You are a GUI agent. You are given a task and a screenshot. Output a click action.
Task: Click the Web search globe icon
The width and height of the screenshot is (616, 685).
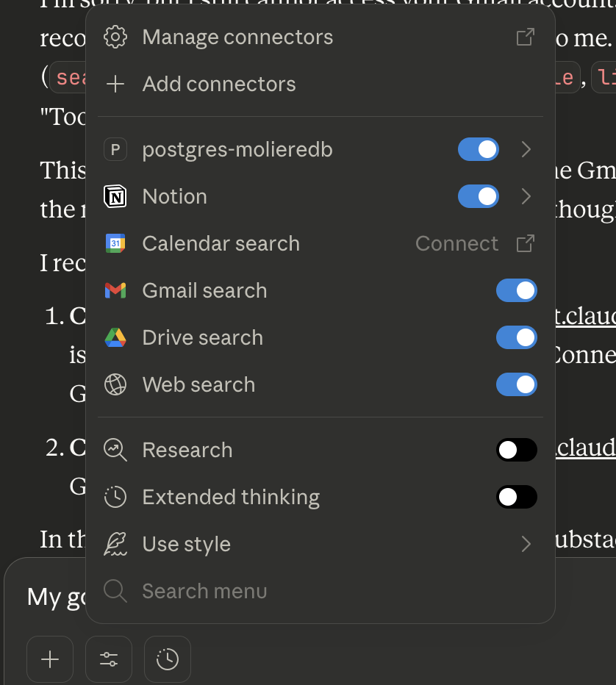click(x=115, y=385)
